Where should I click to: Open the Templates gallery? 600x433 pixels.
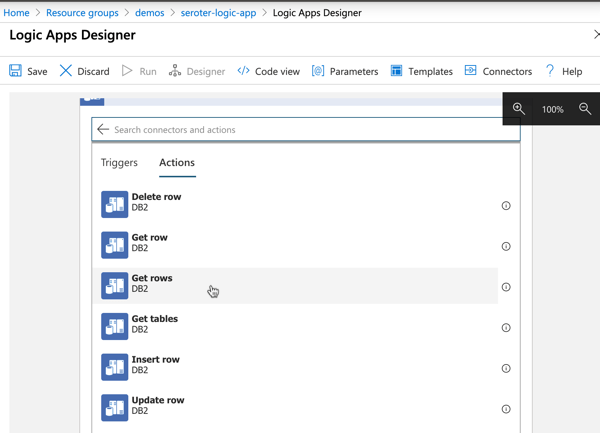click(x=421, y=71)
